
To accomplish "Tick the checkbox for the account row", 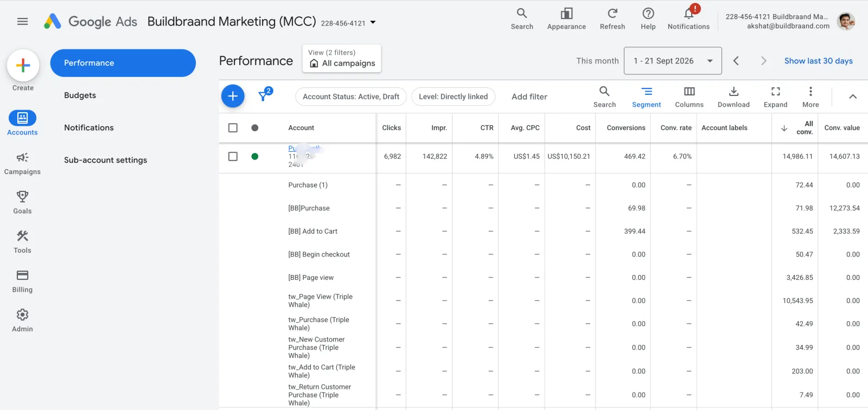I will (x=233, y=157).
